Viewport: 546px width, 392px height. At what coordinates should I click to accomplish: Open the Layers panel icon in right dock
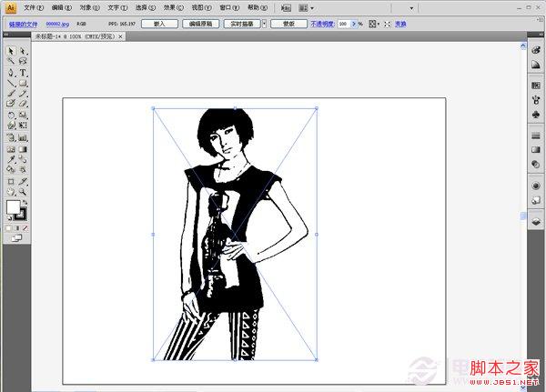[536, 219]
